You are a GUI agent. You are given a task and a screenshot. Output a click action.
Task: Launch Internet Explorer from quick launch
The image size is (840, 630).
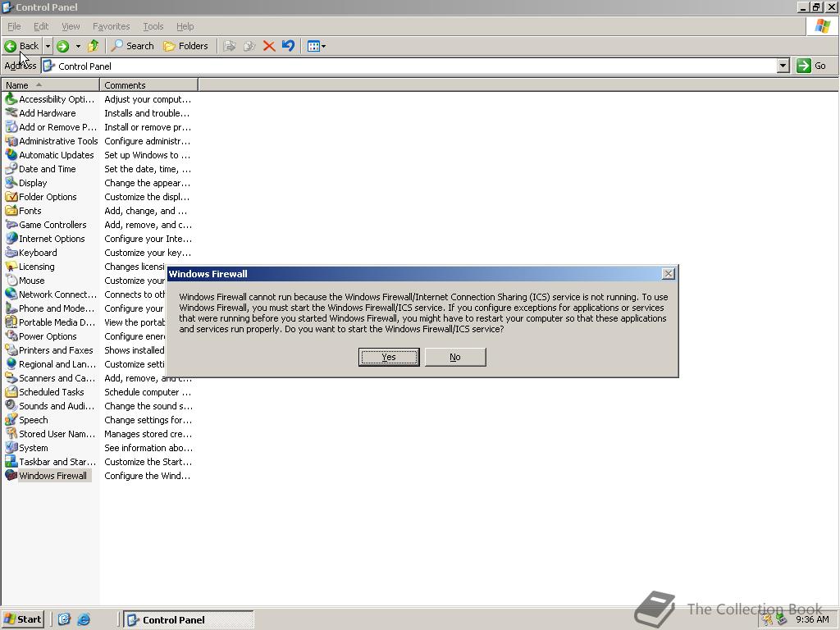click(x=84, y=619)
